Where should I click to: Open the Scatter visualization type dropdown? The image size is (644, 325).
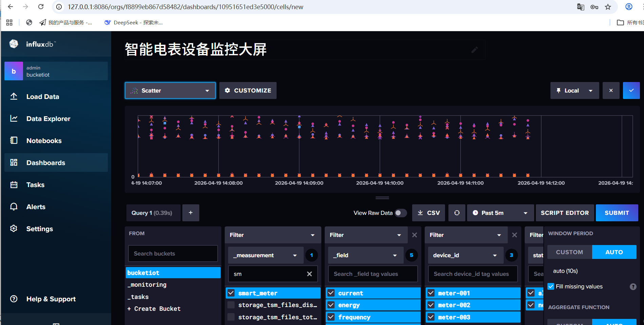[x=170, y=90]
